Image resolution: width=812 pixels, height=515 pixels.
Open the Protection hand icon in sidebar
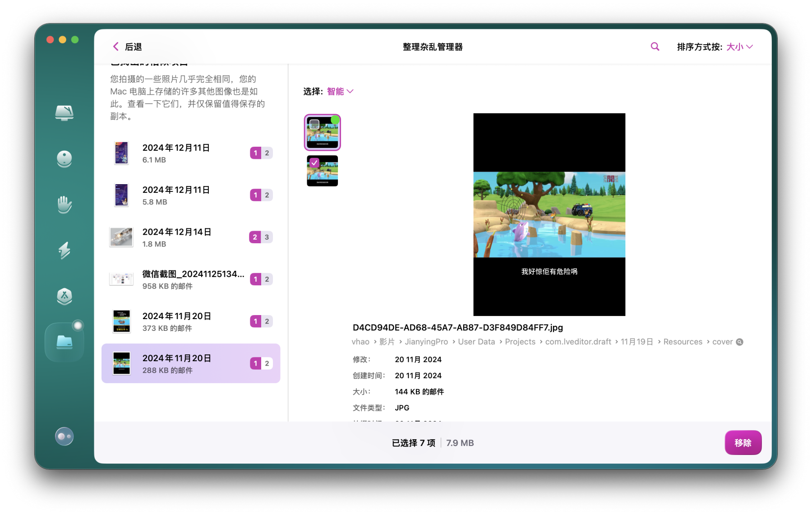(x=64, y=204)
